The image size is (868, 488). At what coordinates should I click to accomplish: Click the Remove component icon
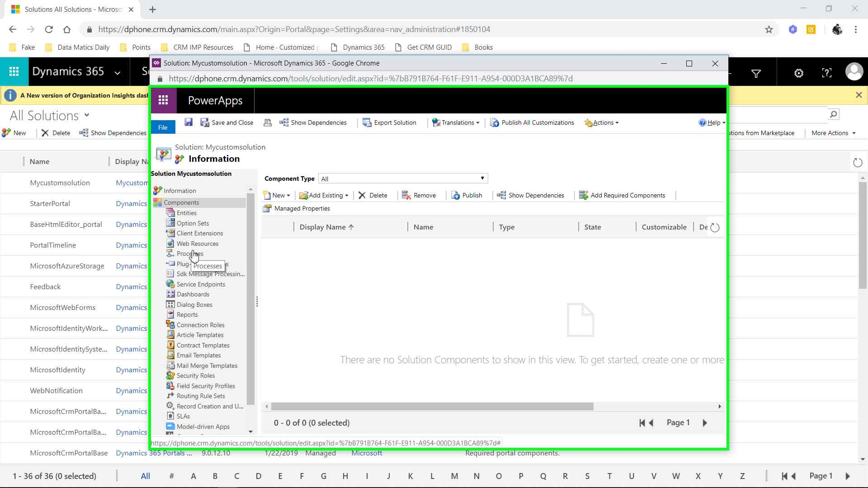[x=406, y=195]
